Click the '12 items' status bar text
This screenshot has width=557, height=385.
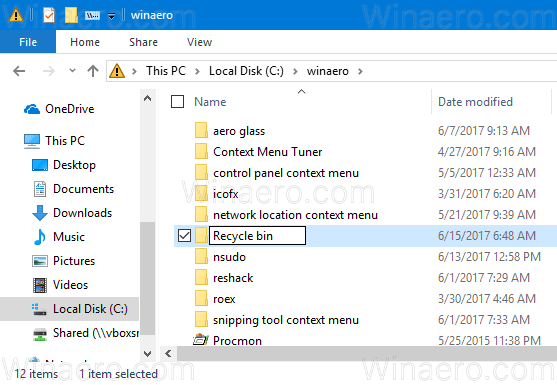[x=36, y=374]
